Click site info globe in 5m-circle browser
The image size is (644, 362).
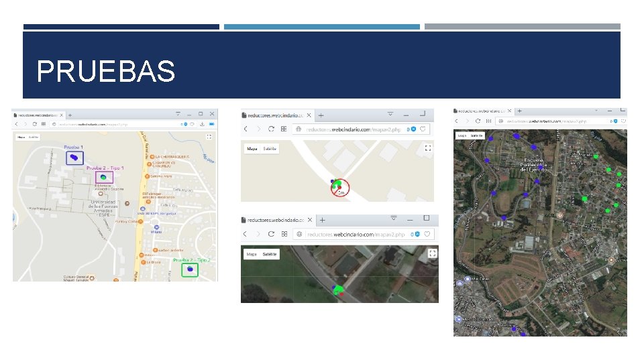[299, 129]
